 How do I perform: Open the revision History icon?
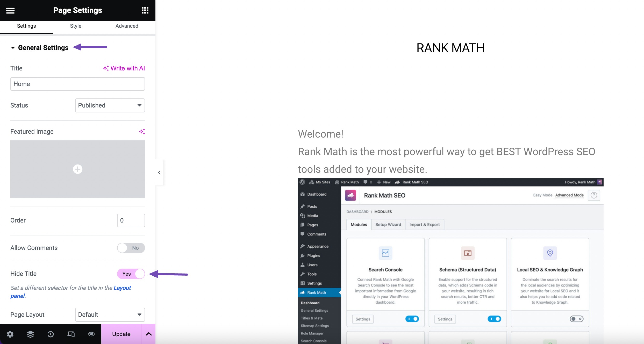[51, 334]
